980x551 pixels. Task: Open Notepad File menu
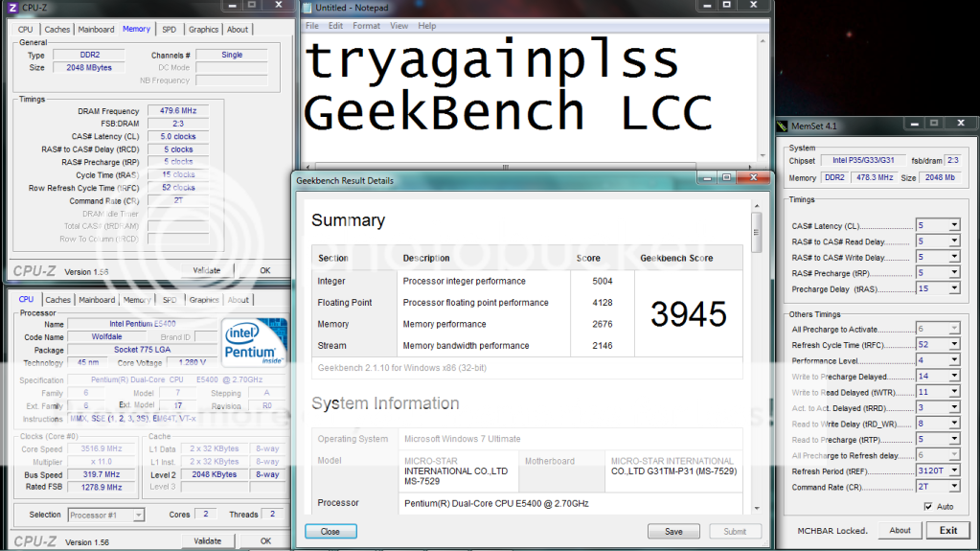(312, 26)
